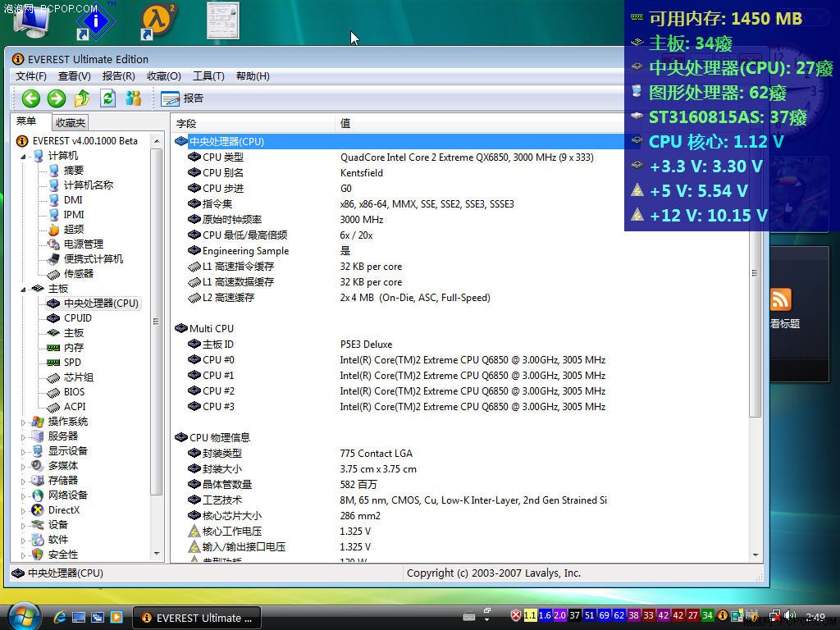Switch to the 菜单 tab
The image size is (840, 630).
[27, 121]
